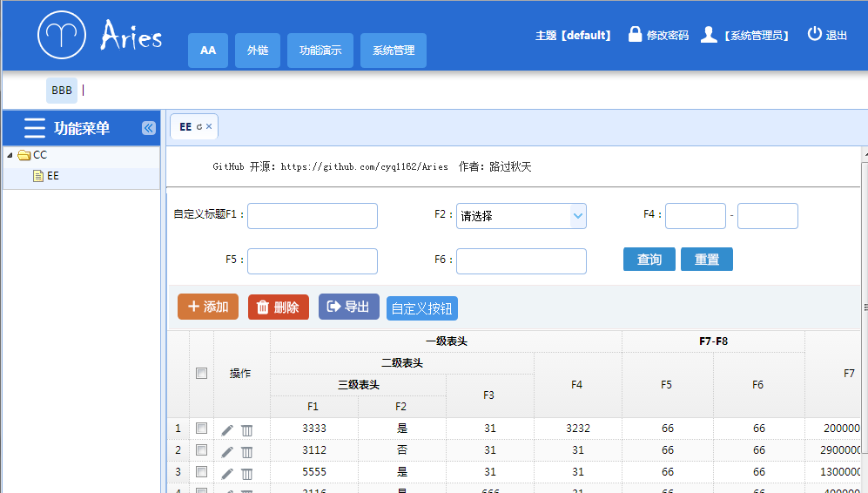Viewport: 868px width, 493px height.
Task: Edit row 1 with pencil icon
Action: pos(227,430)
